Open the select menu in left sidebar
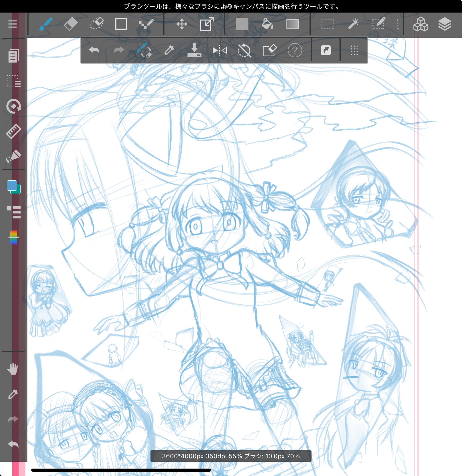 point(13,81)
